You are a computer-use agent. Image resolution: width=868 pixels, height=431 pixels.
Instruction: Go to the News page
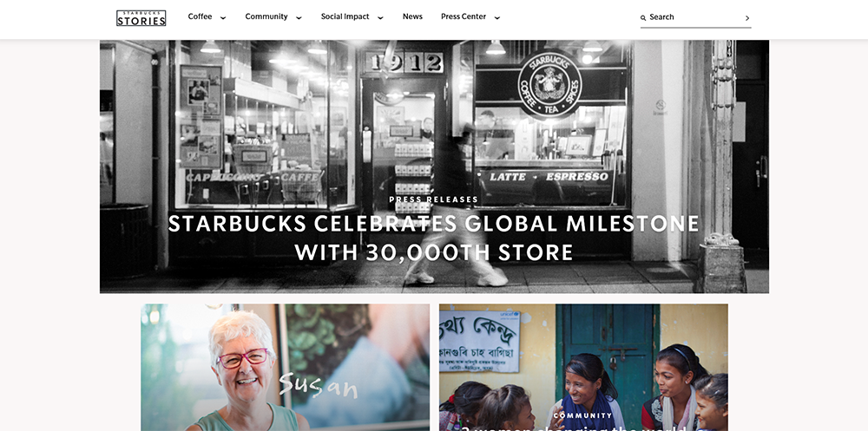pos(412,16)
